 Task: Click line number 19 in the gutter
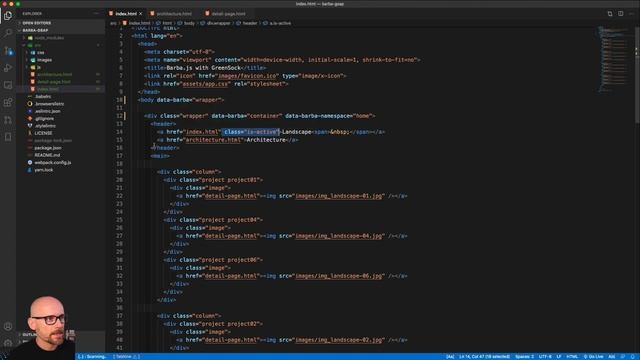[x=119, y=172]
